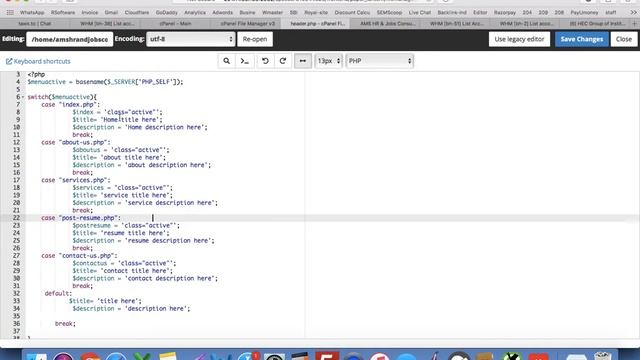
Task: Close the file editor
Action: pyautogui.click(x=624, y=39)
